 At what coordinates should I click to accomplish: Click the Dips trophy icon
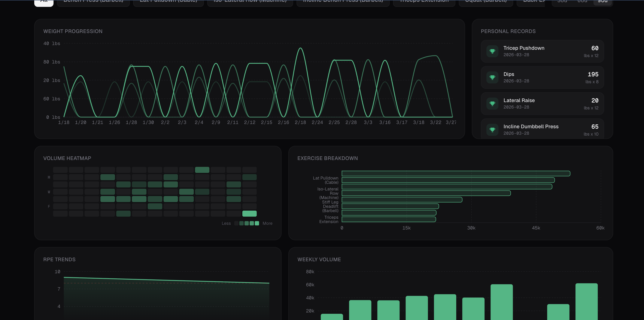492,77
